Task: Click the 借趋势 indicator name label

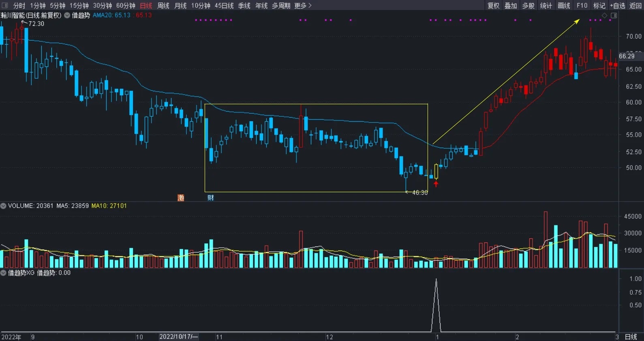Action: 81,15
